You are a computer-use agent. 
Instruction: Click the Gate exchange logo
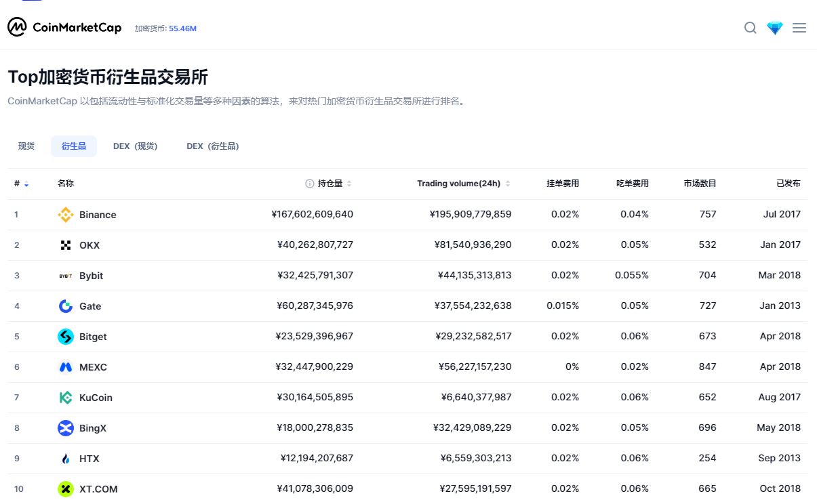pyautogui.click(x=66, y=306)
